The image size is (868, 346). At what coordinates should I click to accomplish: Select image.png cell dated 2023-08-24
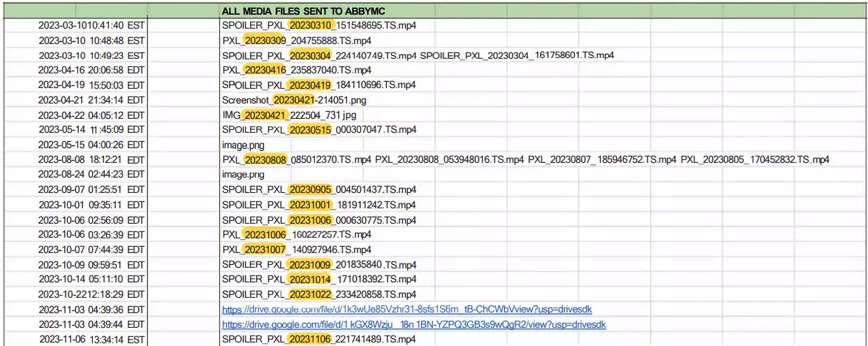tap(243, 174)
